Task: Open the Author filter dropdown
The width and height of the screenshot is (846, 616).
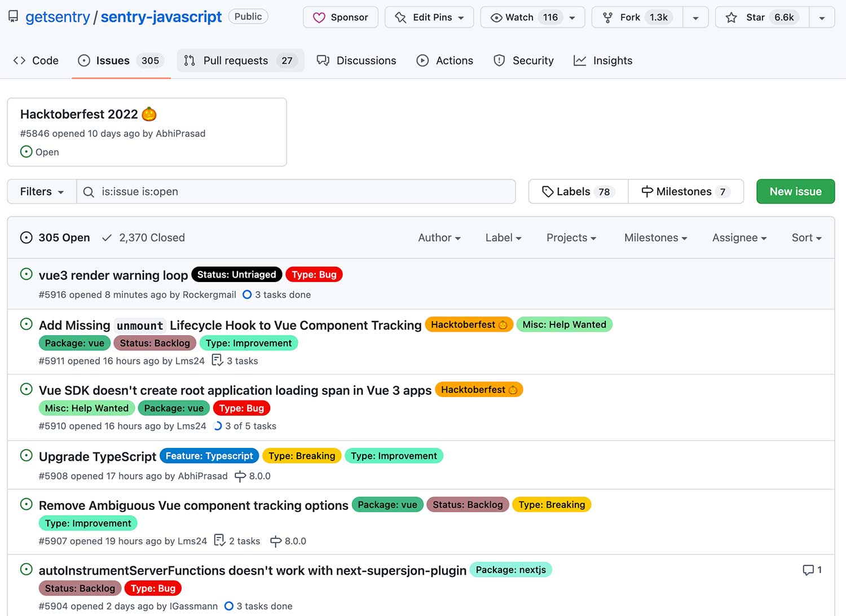Action: pos(439,237)
